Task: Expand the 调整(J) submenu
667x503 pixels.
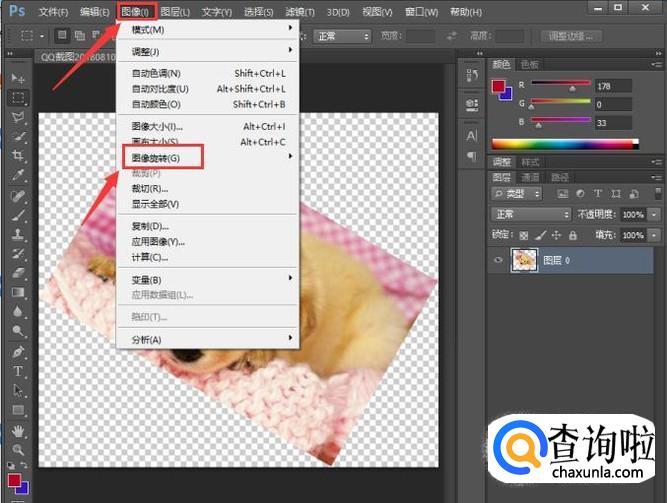Action: (208, 51)
